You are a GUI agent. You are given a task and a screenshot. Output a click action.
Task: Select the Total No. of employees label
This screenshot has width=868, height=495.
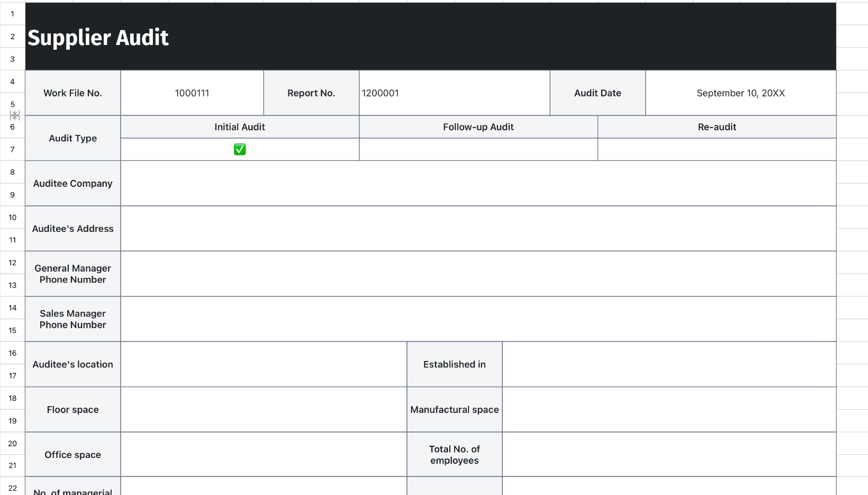[x=455, y=455]
